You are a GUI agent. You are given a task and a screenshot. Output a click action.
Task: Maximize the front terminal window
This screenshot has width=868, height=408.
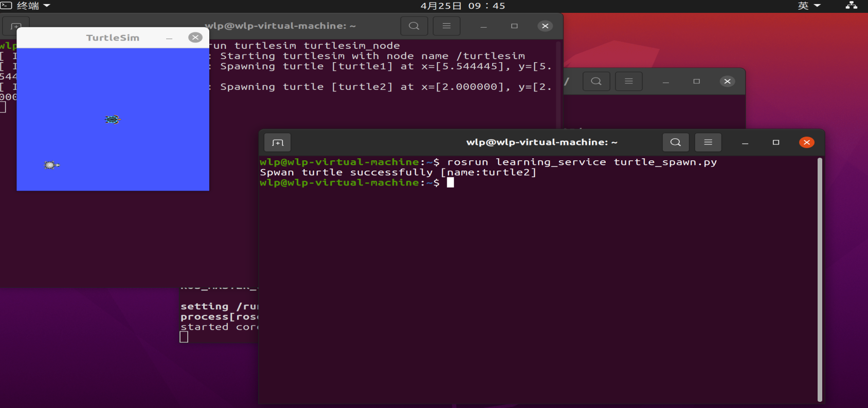[776, 142]
